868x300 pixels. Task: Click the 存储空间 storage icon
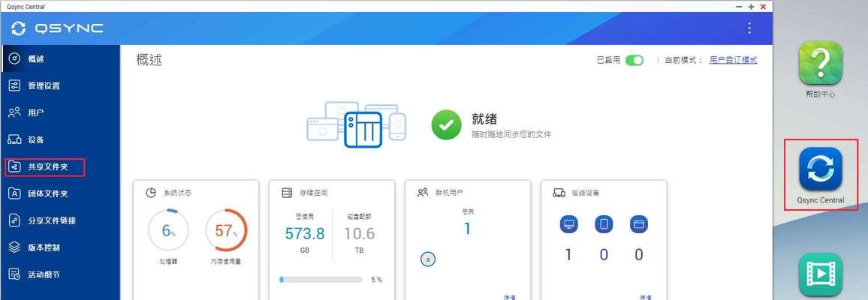[x=287, y=193]
